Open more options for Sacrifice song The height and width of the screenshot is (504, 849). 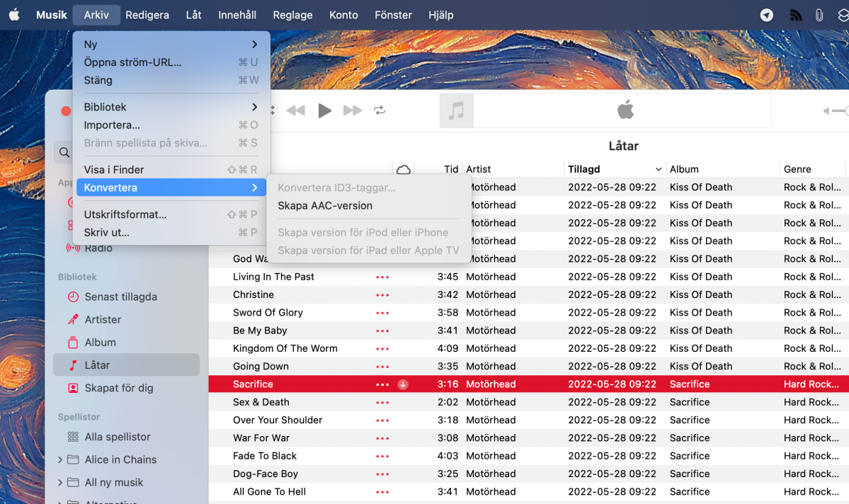pyautogui.click(x=382, y=384)
